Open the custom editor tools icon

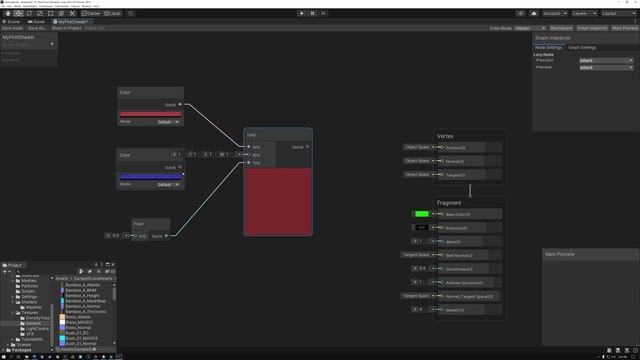[x=72, y=13]
